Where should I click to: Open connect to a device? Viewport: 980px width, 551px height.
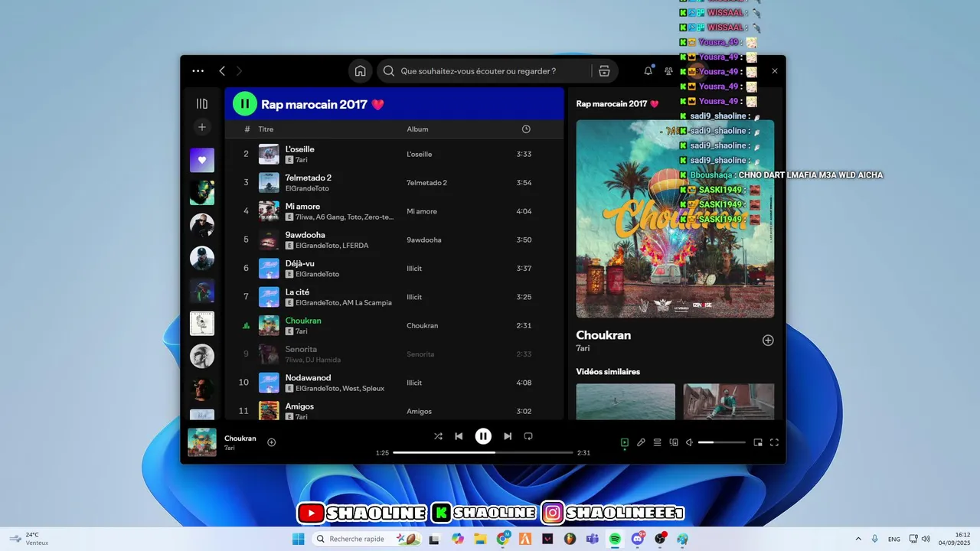pyautogui.click(x=674, y=442)
